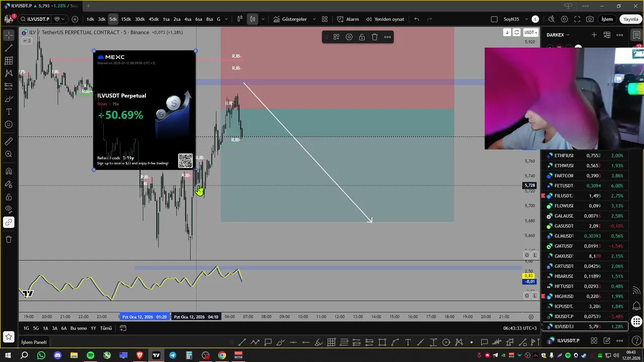Open the forecasting and measurement tools
The image size is (644, 362).
pyautogui.click(x=9, y=86)
